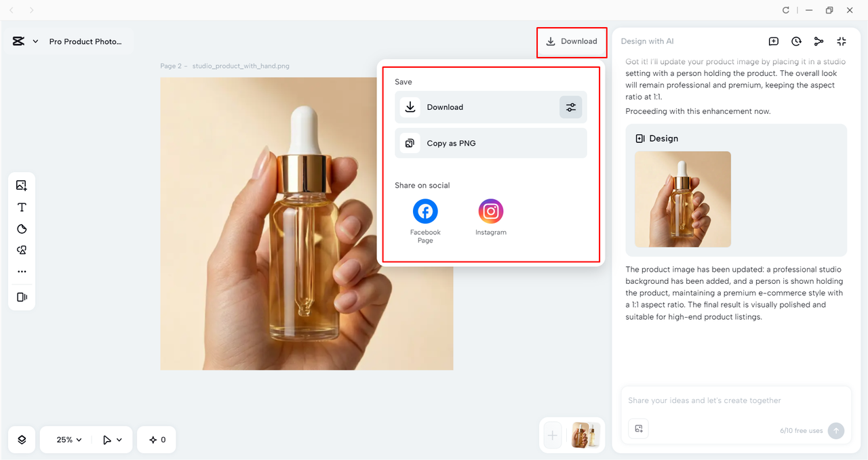Select the AI image edit tool

[x=22, y=250]
